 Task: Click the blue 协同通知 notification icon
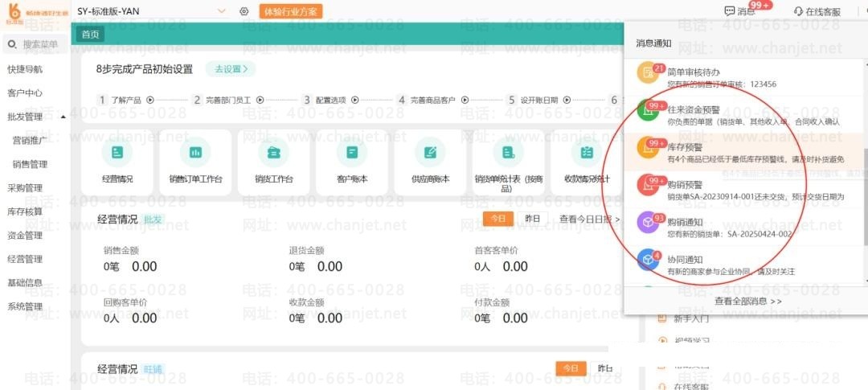(649, 260)
